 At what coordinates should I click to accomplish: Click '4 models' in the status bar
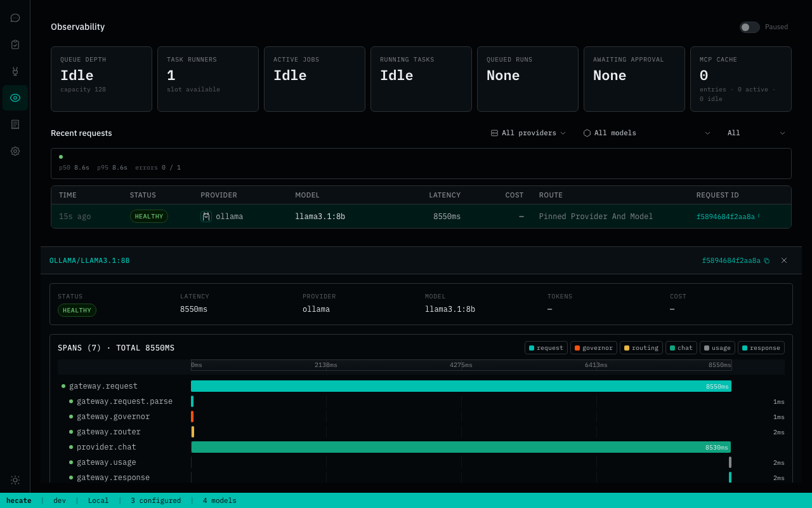pyautogui.click(x=219, y=500)
